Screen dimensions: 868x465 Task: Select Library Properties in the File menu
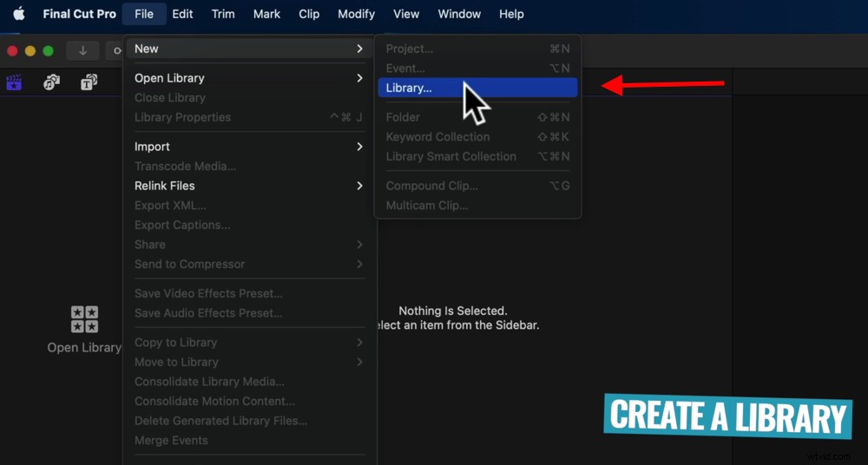click(x=250, y=117)
